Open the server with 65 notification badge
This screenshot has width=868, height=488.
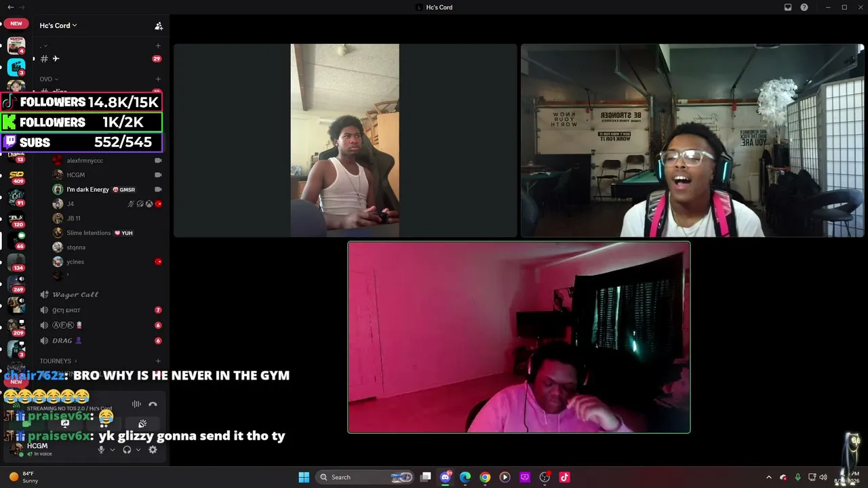pyautogui.click(x=16, y=241)
